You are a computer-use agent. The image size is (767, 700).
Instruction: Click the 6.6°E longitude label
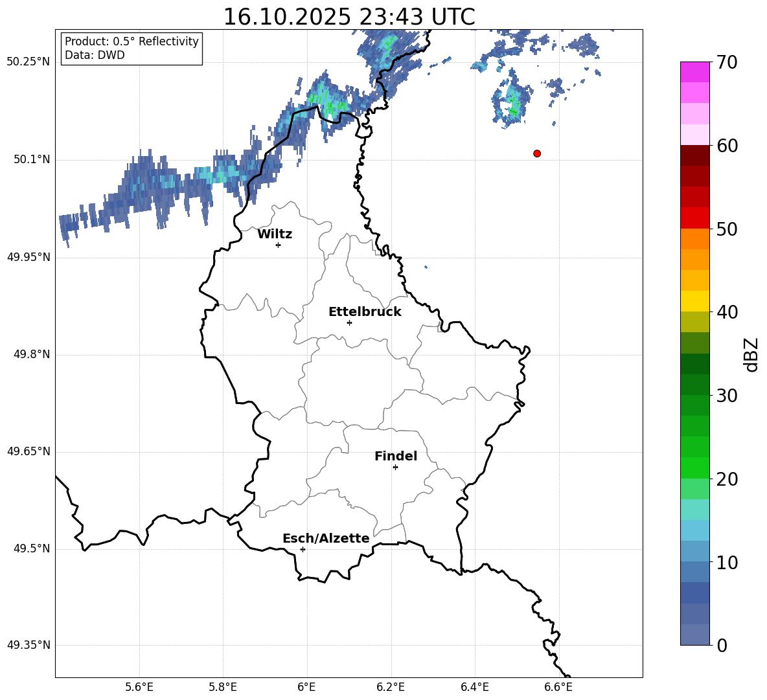click(x=558, y=687)
